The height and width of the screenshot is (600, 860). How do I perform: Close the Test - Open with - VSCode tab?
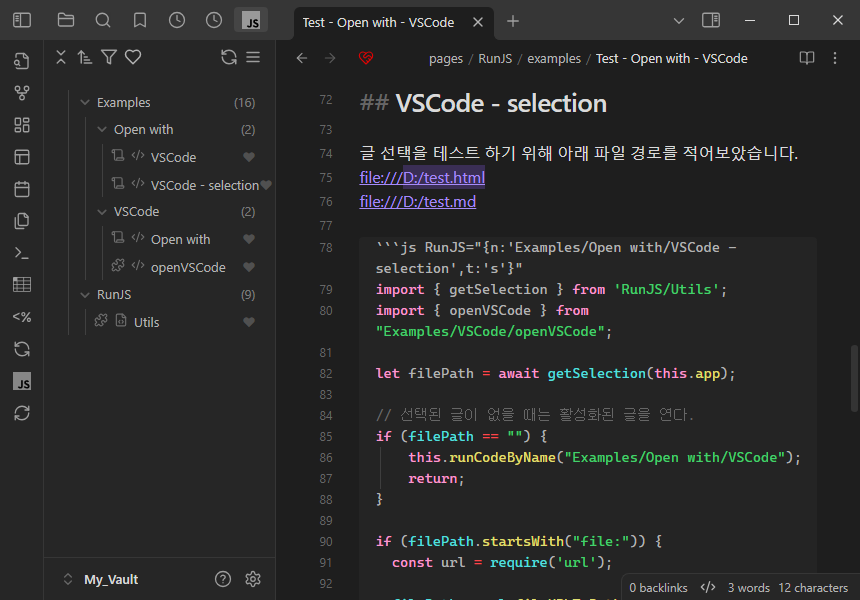pos(478,22)
